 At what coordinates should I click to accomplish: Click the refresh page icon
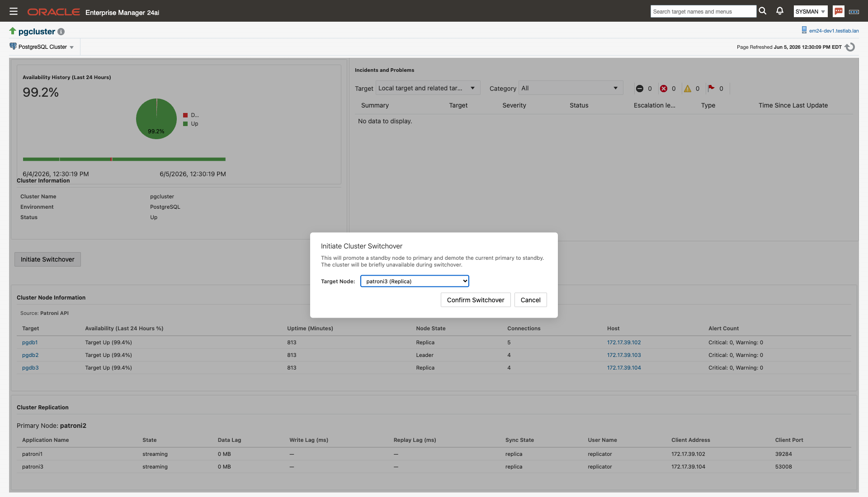tap(850, 47)
